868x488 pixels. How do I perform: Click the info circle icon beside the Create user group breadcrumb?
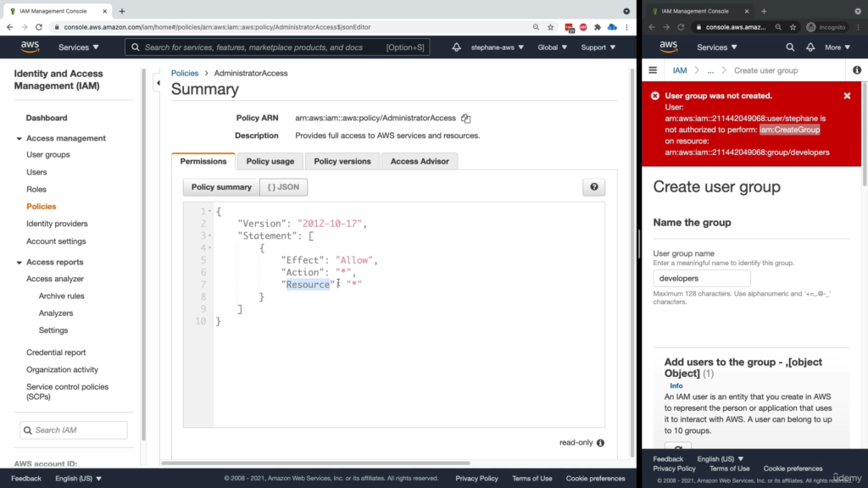pos(856,70)
